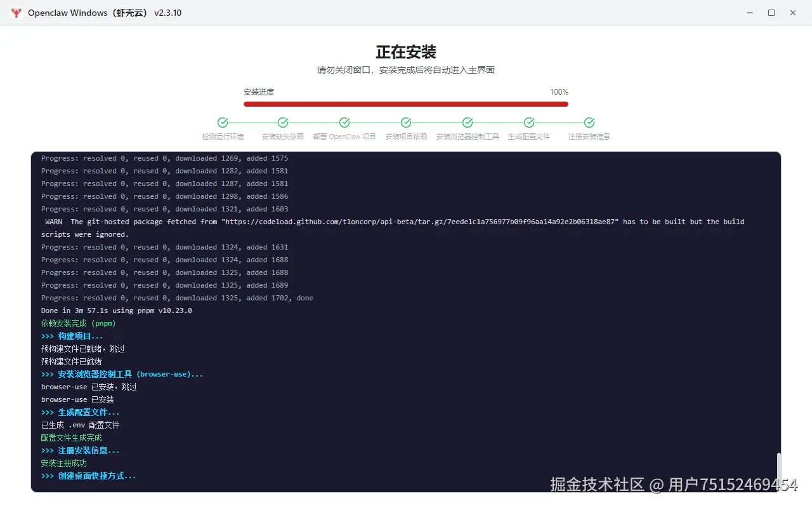Click the green 安装注册成功 log line
This screenshot has width=812, height=508.
(x=64, y=463)
